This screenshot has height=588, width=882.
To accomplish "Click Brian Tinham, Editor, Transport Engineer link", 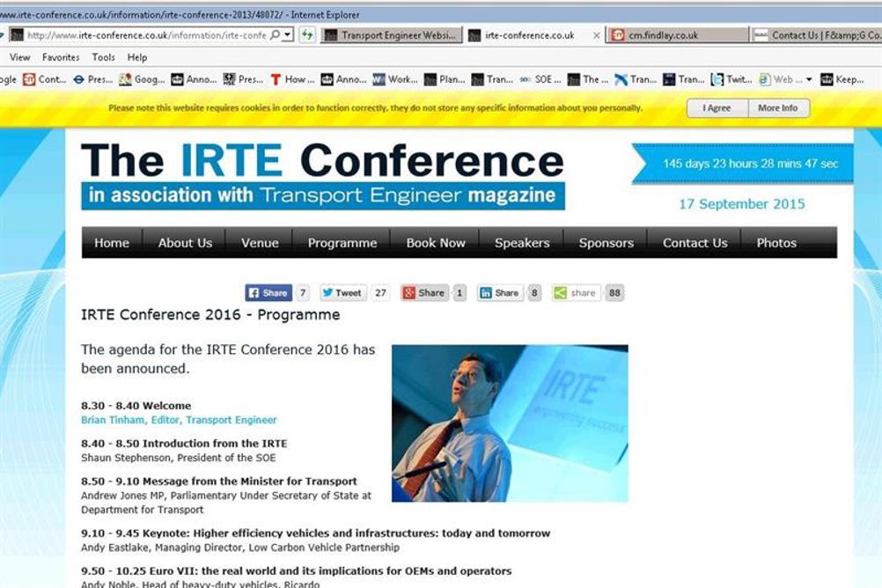I will click(x=179, y=420).
